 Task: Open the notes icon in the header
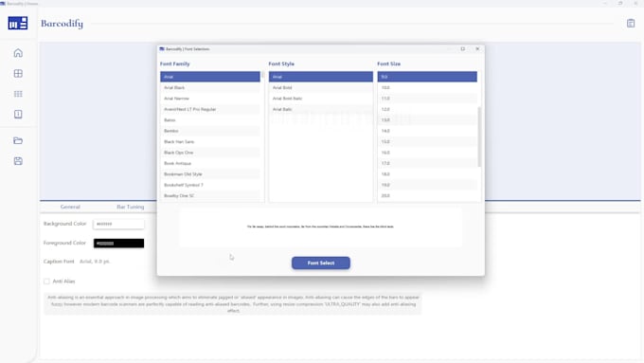(631, 24)
